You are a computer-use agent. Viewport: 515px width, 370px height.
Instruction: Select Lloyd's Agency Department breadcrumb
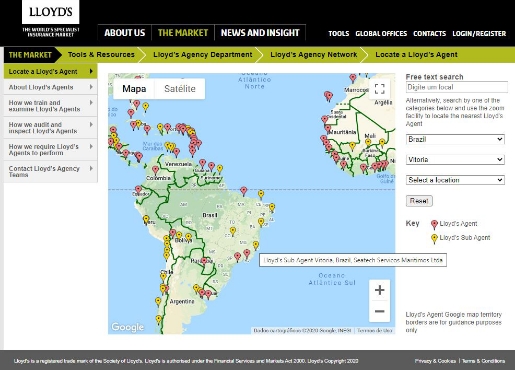click(x=203, y=55)
